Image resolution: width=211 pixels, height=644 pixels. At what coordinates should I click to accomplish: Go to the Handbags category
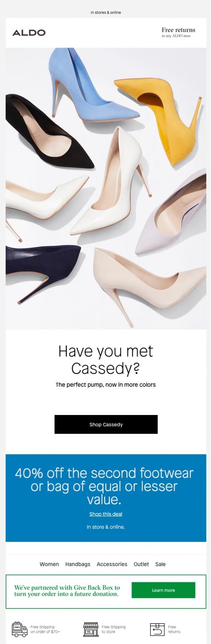pyautogui.click(x=78, y=564)
